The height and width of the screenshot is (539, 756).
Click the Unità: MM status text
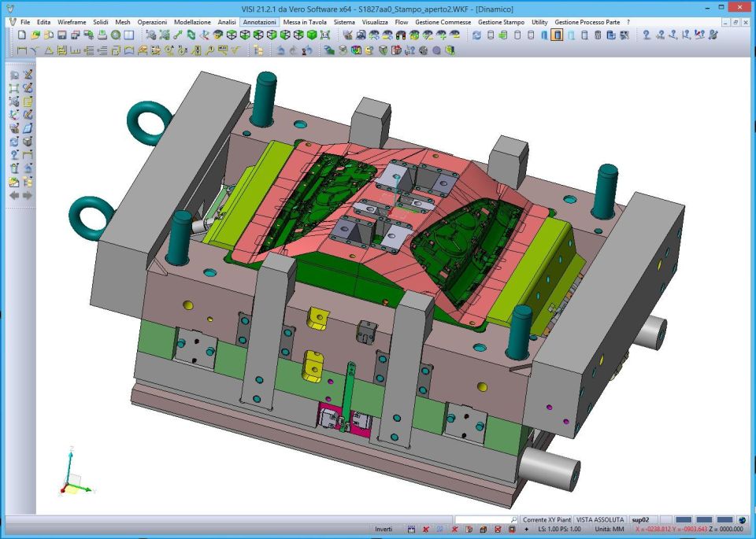(609, 529)
